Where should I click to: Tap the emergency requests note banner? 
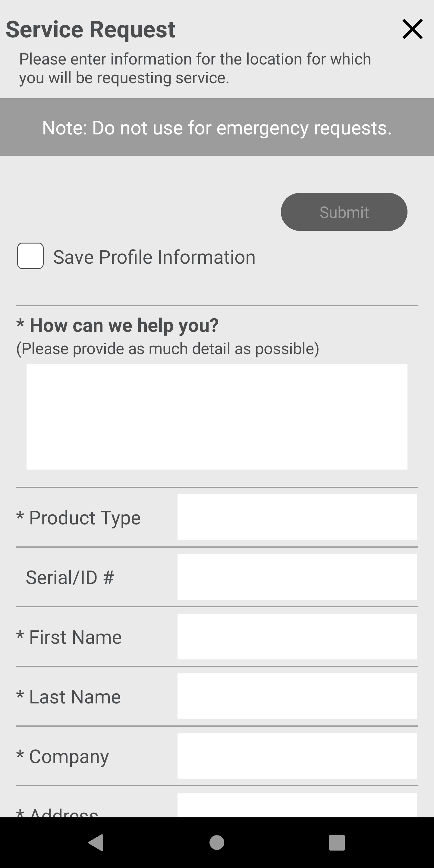point(217,127)
